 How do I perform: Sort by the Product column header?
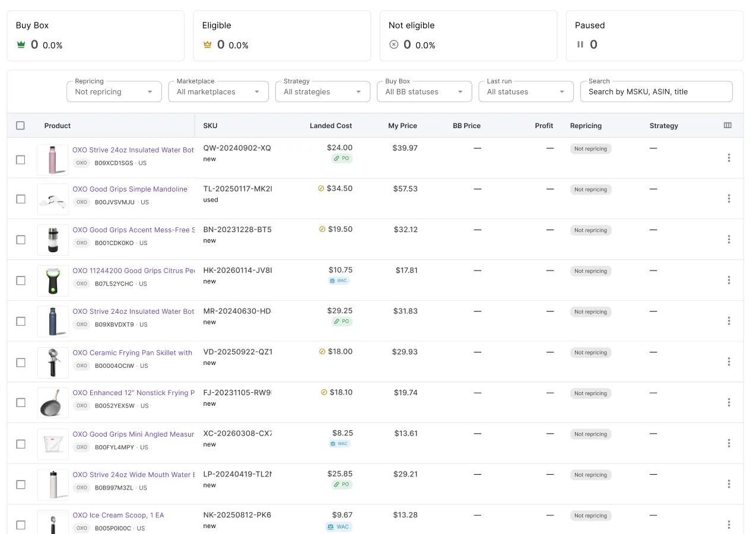(58, 126)
